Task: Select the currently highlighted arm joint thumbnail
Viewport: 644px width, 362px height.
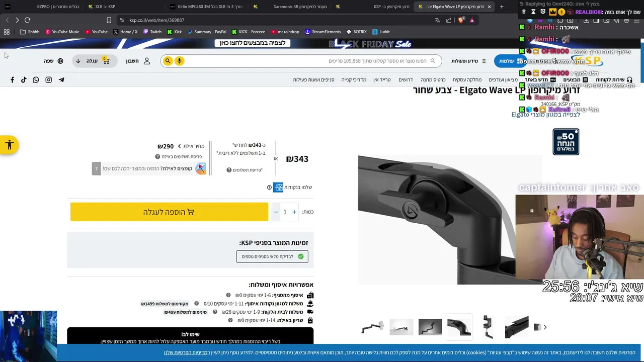Action: click(459, 327)
